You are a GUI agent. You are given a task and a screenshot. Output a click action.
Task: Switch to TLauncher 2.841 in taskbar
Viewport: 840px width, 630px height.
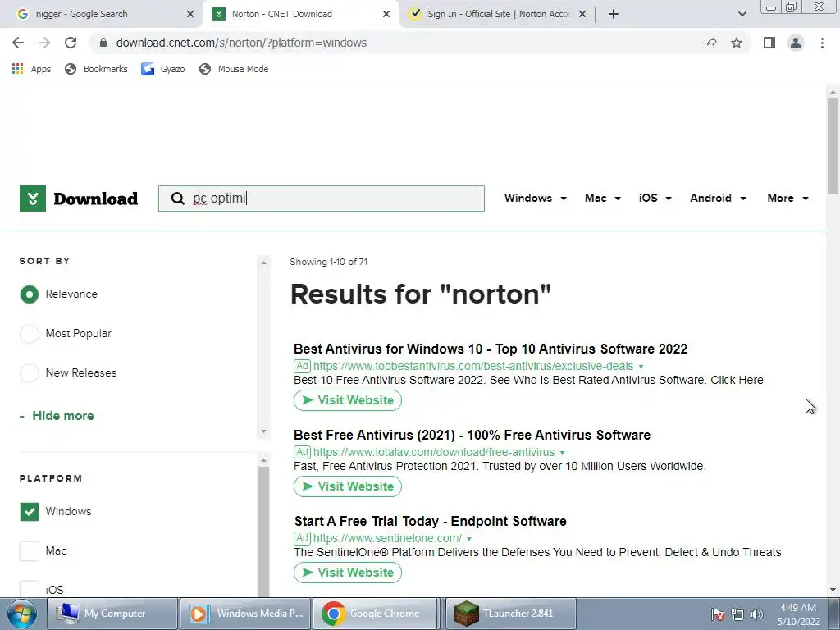click(x=510, y=614)
